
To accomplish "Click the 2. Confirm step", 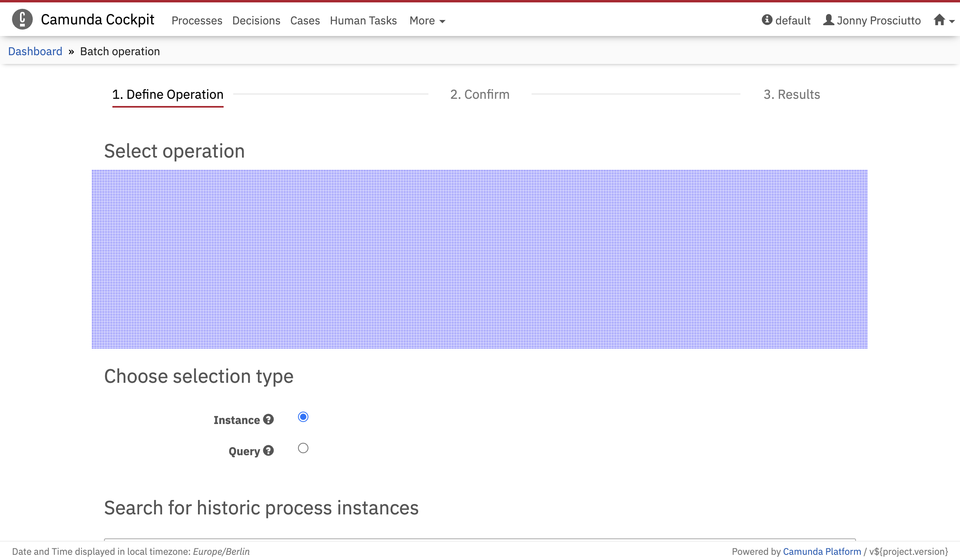I will [480, 94].
